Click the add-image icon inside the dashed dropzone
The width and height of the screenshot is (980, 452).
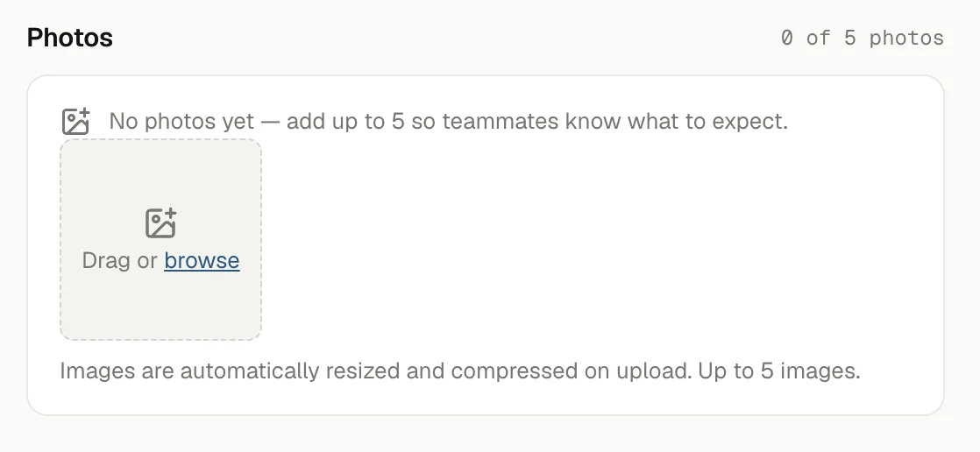161,223
